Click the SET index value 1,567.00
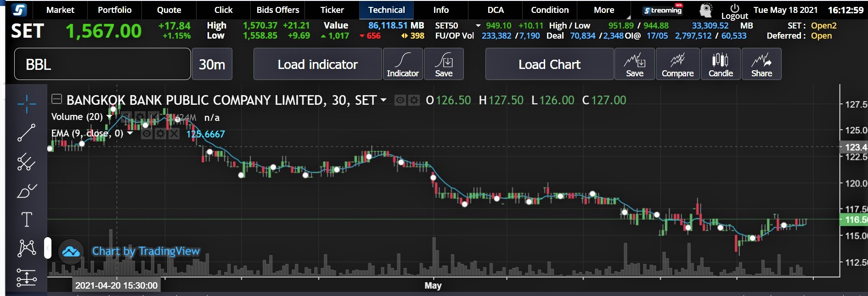 tap(103, 31)
